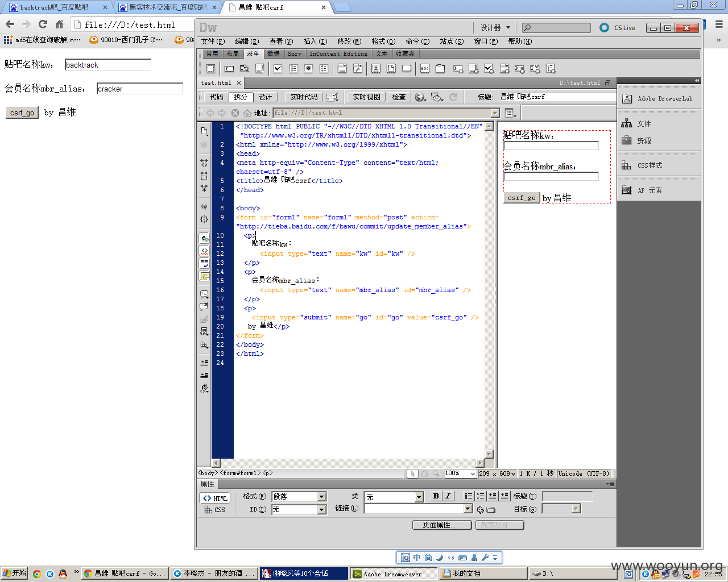Toggle bold formatting in the properties panel
This screenshot has width=728, height=582.
click(x=436, y=496)
